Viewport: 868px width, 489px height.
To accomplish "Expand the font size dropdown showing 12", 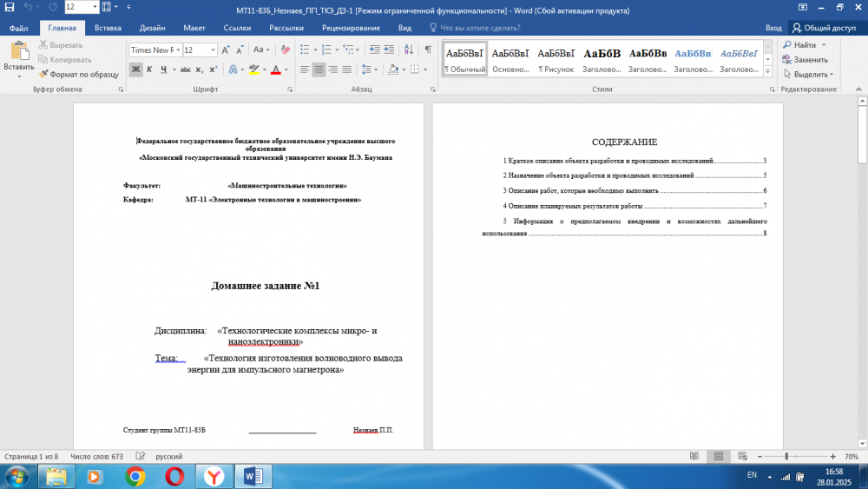I will click(214, 50).
